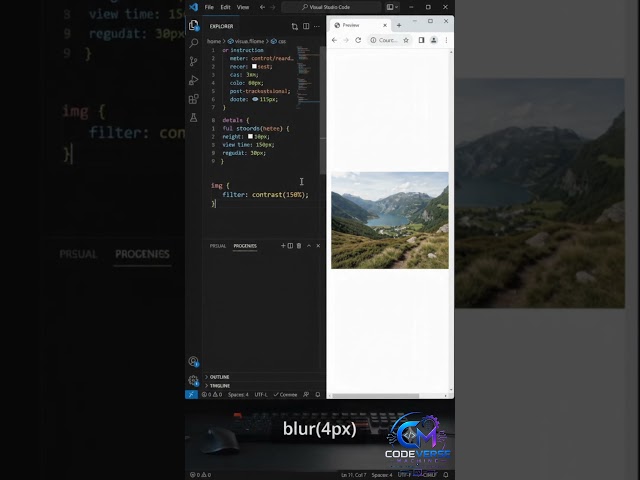Click the UTF encoding status item
Image resolution: width=640 pixels, height=480 pixels.
click(261, 394)
